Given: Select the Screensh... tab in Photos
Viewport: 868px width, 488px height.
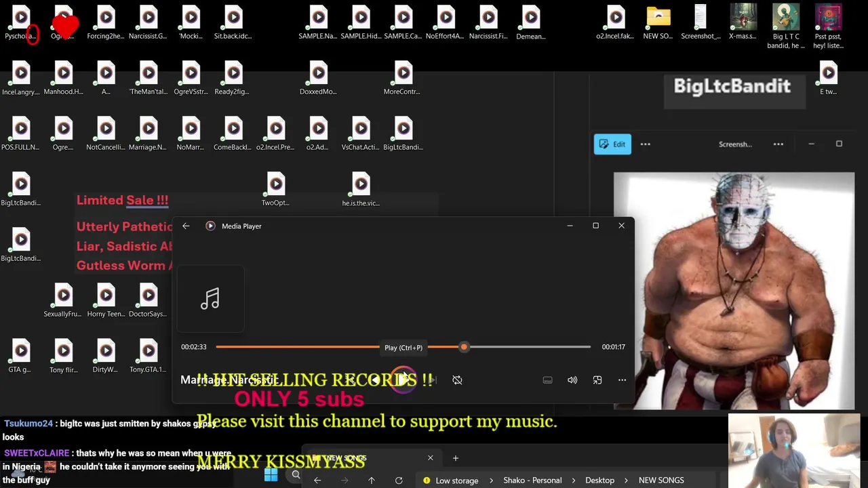Looking at the screenshot, I should click(x=735, y=144).
